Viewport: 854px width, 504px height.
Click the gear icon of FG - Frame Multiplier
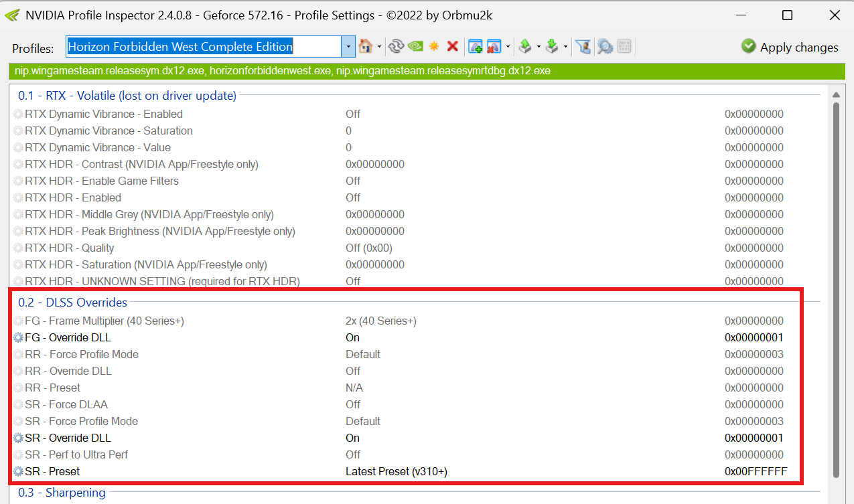18,321
